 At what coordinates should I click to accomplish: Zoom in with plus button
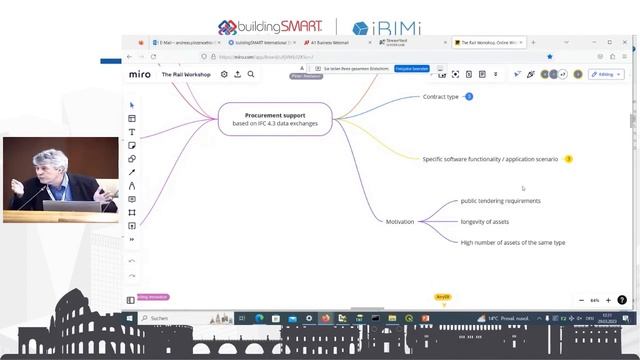[608, 300]
